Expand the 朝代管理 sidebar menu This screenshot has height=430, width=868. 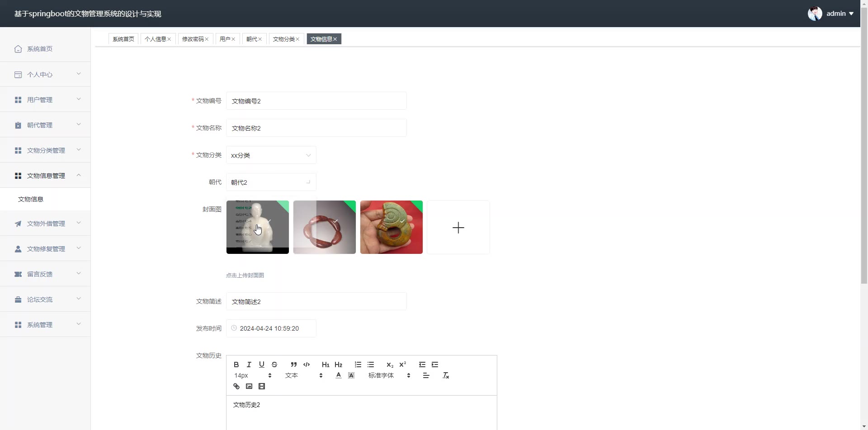tap(45, 125)
